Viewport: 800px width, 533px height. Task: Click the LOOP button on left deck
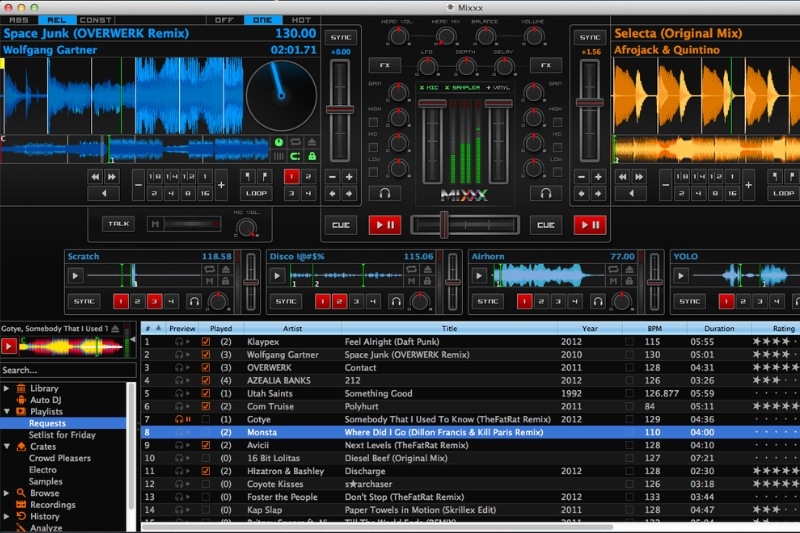[x=256, y=193]
